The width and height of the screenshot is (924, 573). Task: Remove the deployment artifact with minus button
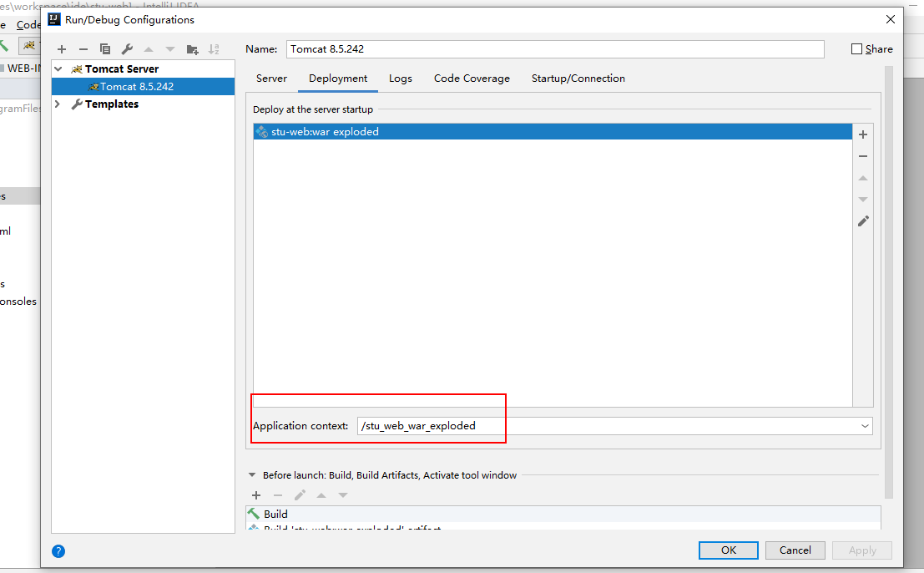(x=863, y=156)
